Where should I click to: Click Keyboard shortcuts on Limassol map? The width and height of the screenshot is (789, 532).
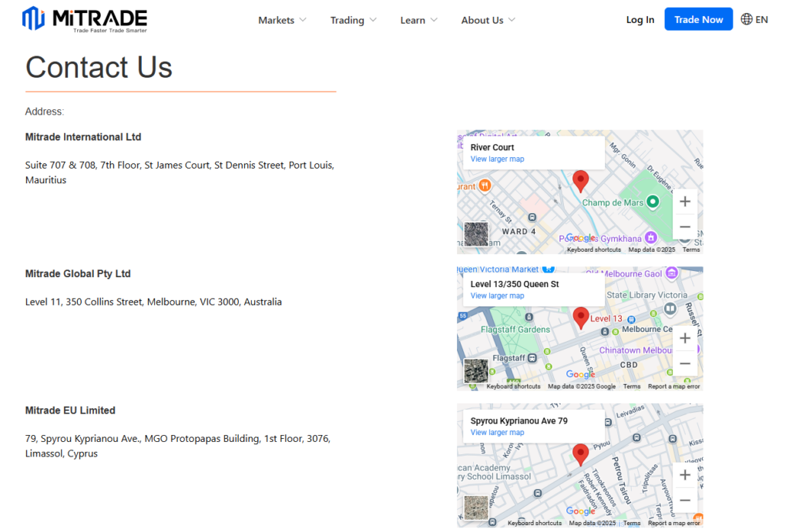[x=535, y=523]
